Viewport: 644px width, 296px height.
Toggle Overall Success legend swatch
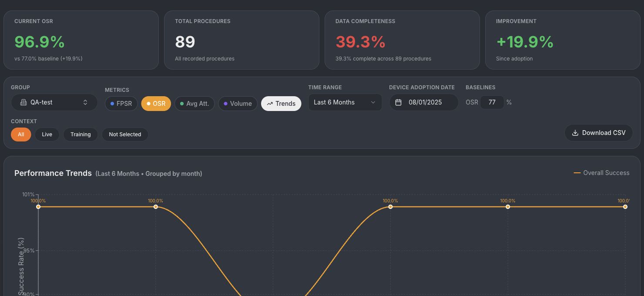pos(577,173)
